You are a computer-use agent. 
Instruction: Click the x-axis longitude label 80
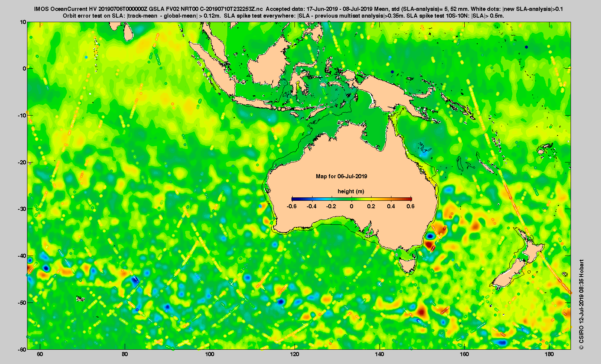pos(125,354)
